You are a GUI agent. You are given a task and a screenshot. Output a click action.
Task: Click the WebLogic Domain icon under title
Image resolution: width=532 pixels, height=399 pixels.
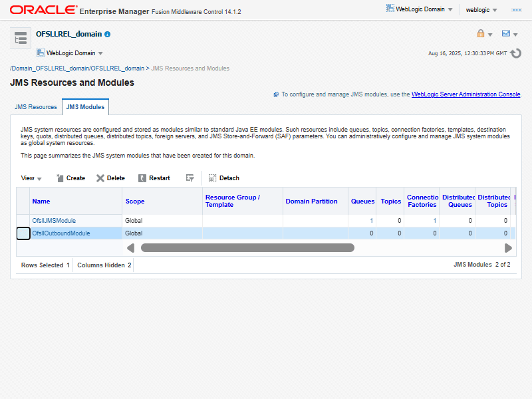coord(41,53)
